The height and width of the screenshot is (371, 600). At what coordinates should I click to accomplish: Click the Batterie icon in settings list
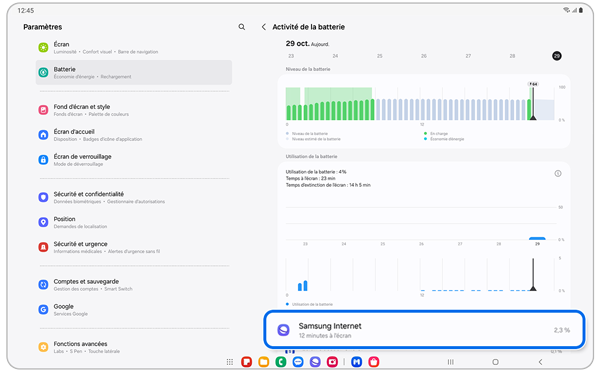point(43,72)
